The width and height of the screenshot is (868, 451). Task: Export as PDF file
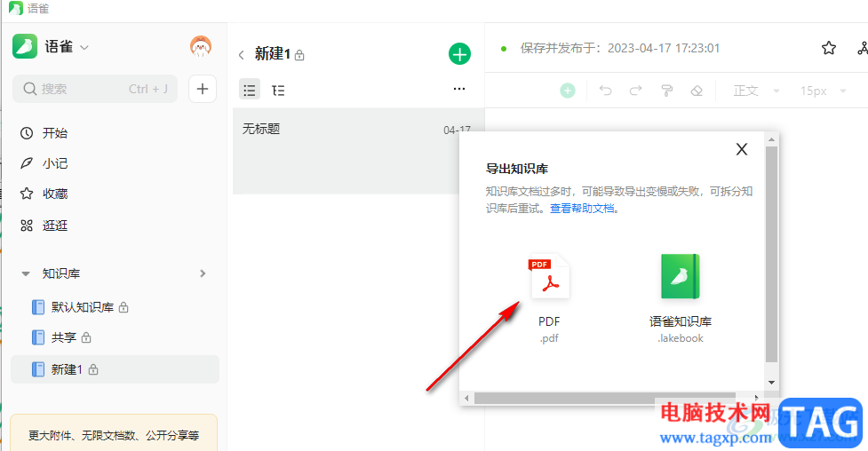pos(548,299)
